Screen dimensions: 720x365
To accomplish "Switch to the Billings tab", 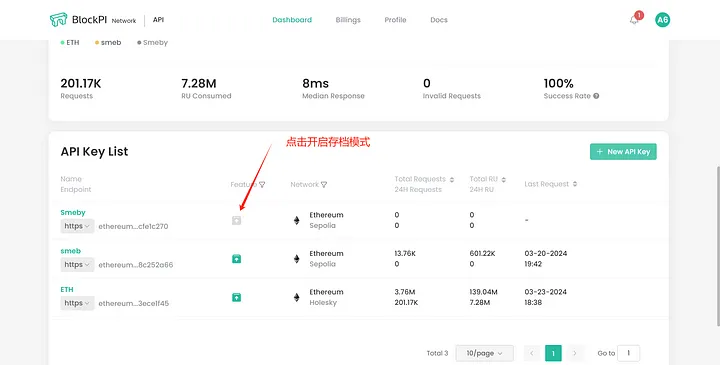I will [348, 20].
